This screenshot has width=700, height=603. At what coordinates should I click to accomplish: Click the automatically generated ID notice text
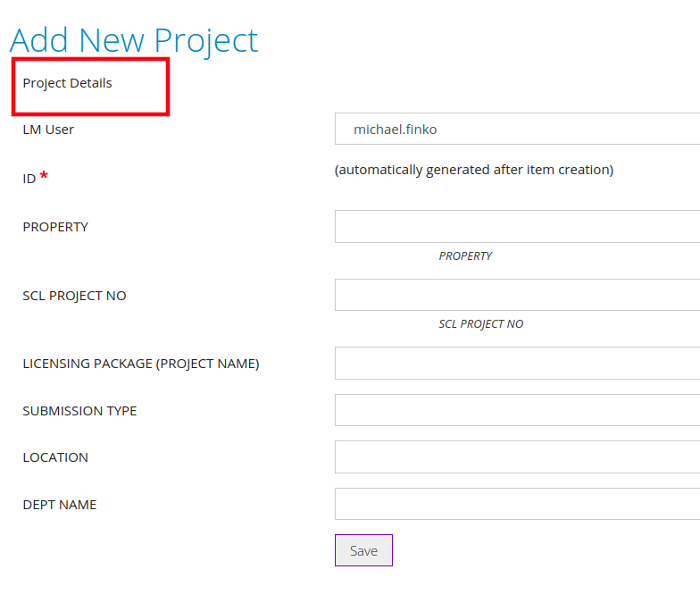(474, 170)
